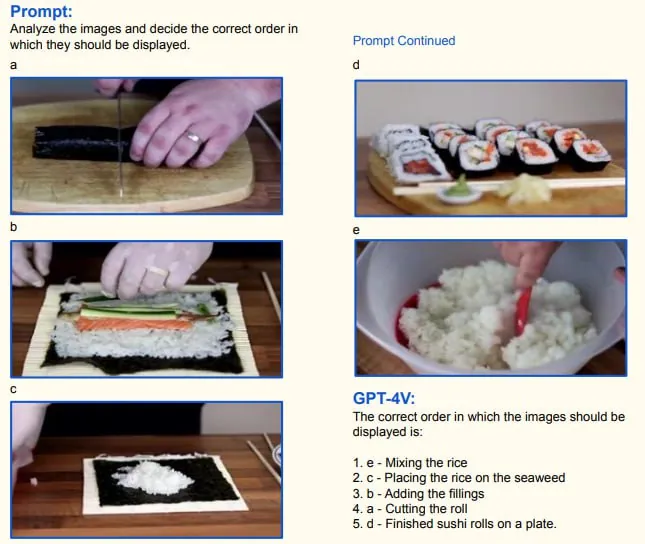Image resolution: width=645 pixels, height=544 pixels.
Task: Click the label letter 'e' above rice bowl image
Action: pos(356,230)
